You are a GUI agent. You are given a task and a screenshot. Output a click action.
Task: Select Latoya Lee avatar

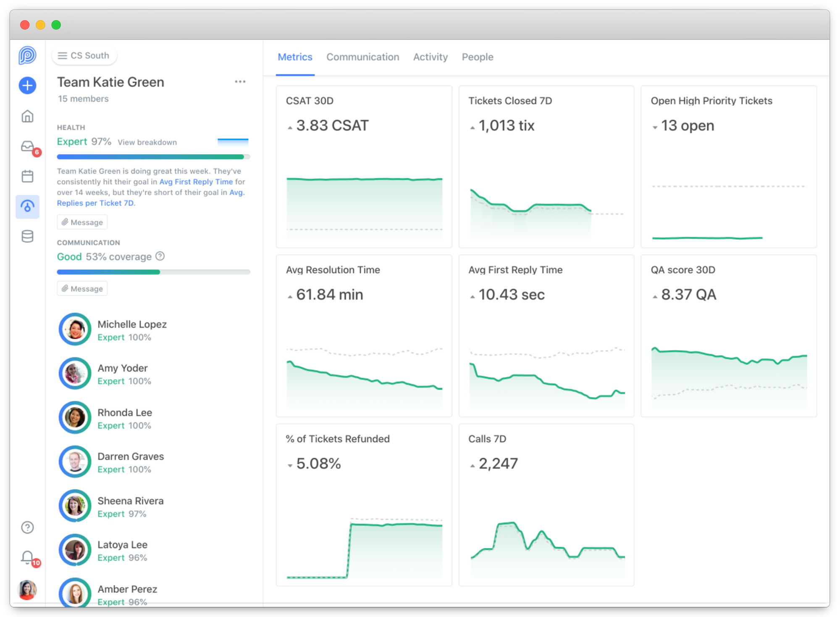coord(75,550)
